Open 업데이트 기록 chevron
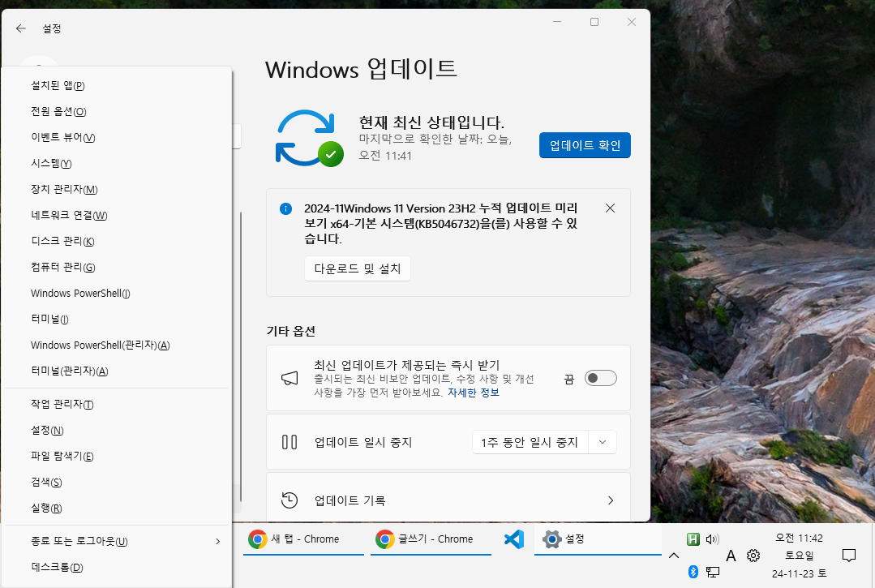Screen dimensions: 875x588 click(x=611, y=500)
